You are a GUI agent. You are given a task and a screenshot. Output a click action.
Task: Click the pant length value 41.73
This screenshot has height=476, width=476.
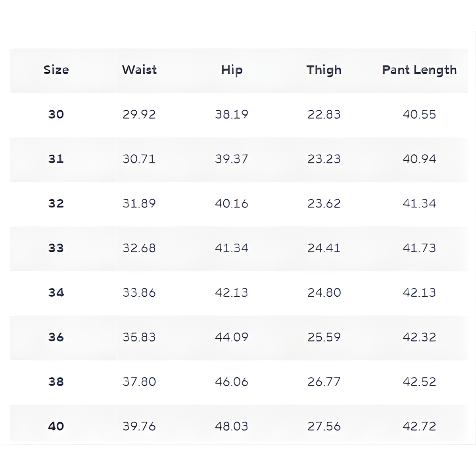pyautogui.click(x=419, y=248)
